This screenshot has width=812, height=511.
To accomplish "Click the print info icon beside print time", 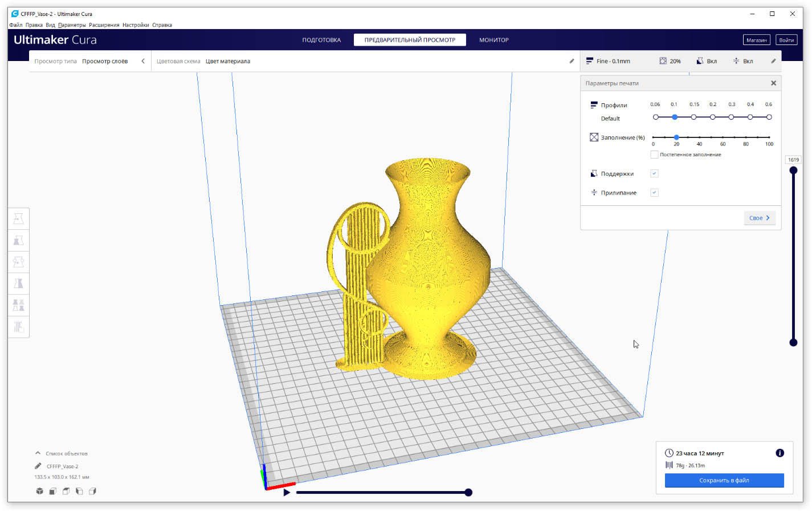I will [x=780, y=453].
